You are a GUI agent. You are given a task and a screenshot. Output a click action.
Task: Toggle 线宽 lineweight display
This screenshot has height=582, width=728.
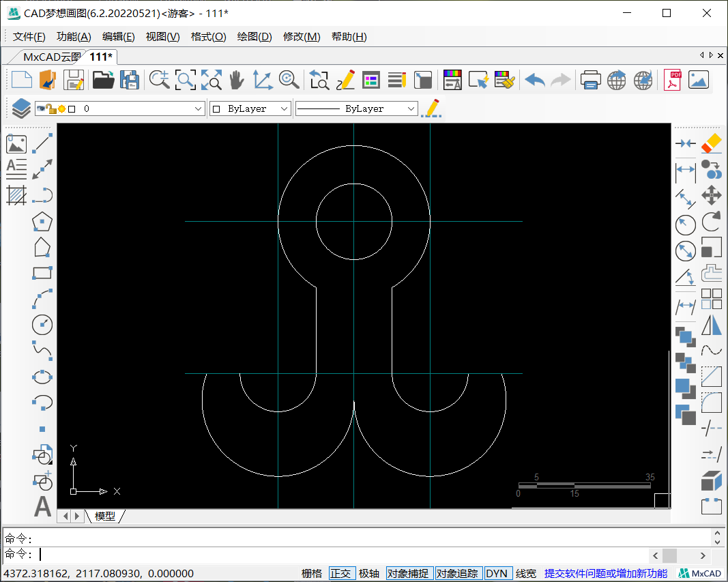pyautogui.click(x=525, y=574)
